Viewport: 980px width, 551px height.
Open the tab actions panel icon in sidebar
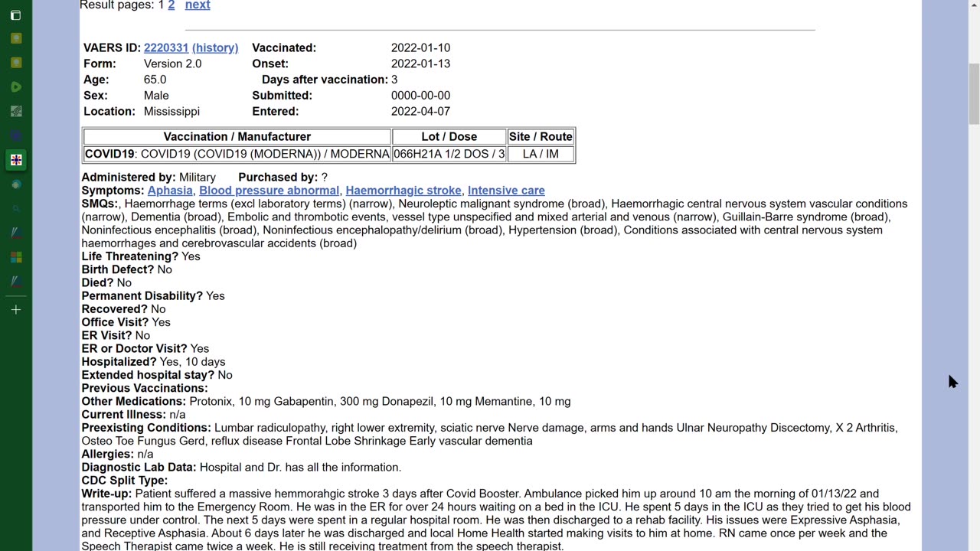point(15,15)
